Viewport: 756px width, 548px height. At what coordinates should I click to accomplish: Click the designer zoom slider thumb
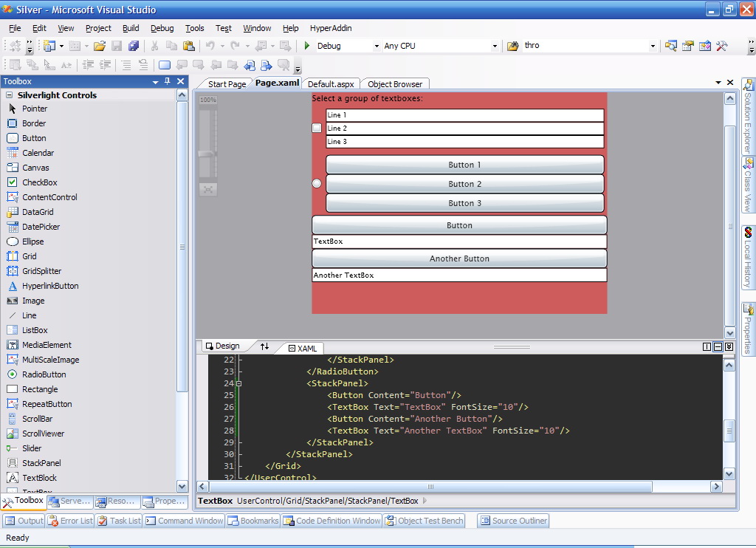(207, 154)
